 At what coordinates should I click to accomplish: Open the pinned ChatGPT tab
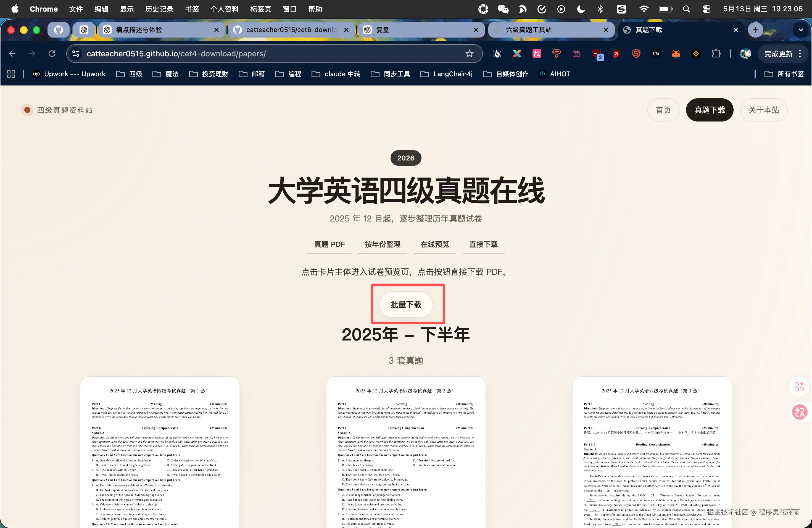click(84, 30)
